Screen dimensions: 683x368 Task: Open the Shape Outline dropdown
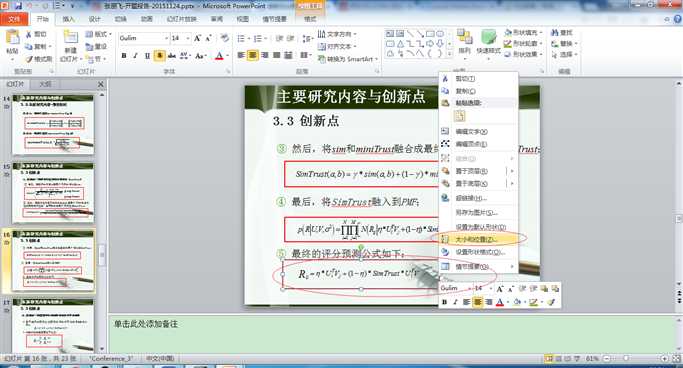pos(523,44)
